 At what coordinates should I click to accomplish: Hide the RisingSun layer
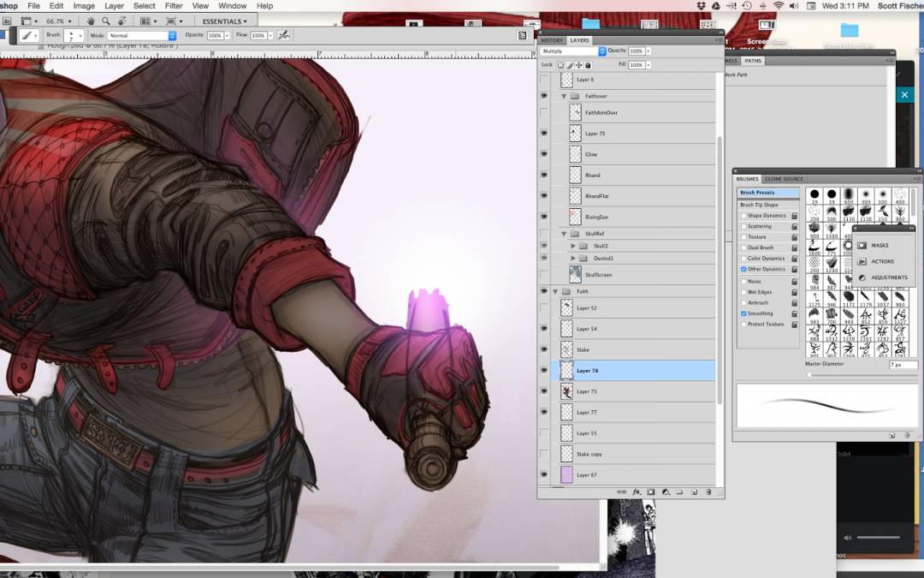pyautogui.click(x=544, y=217)
